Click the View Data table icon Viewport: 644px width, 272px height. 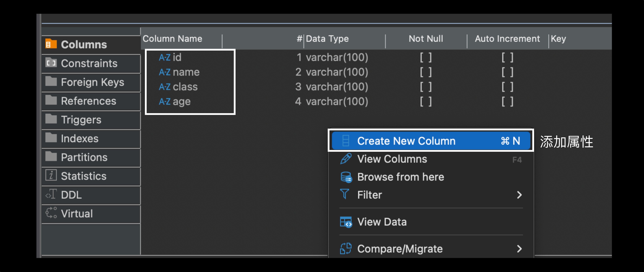tap(346, 222)
